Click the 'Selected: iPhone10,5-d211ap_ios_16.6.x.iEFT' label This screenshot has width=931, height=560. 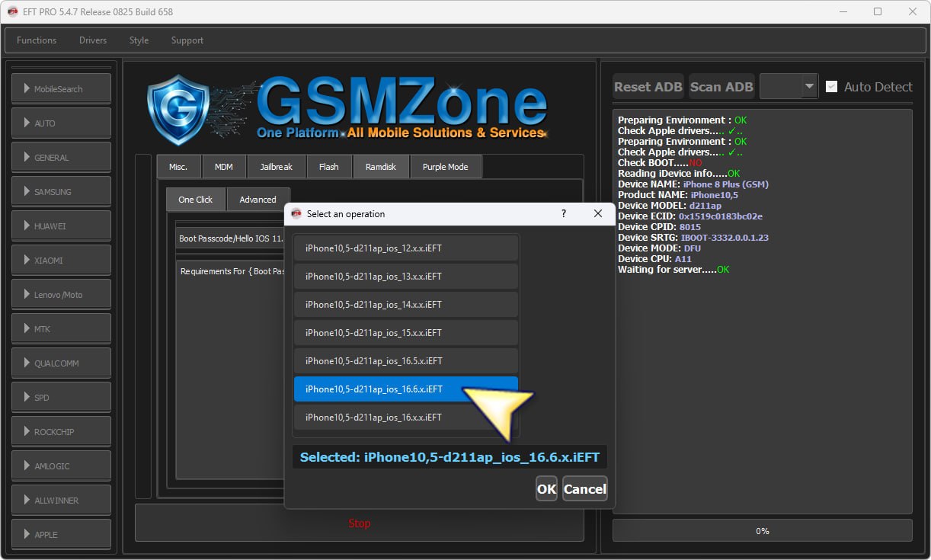click(x=450, y=457)
